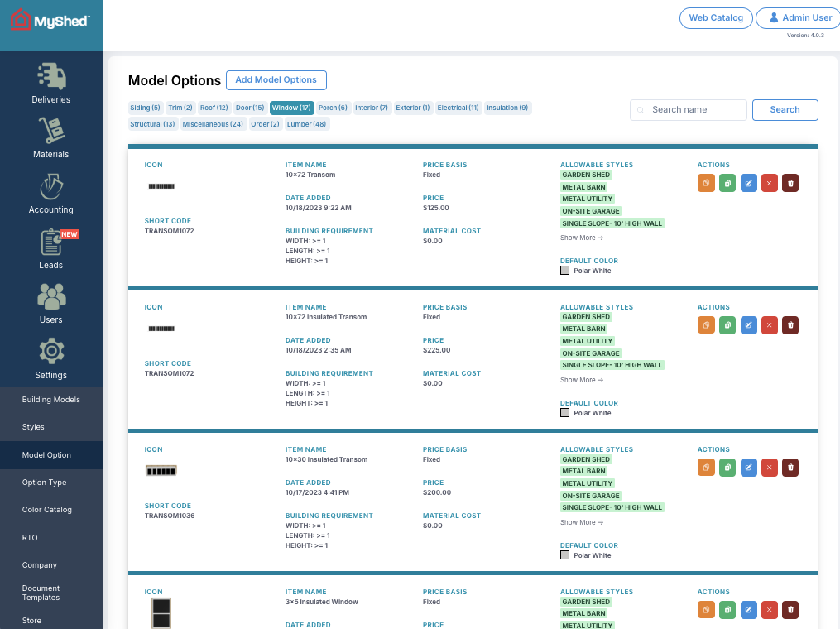The image size is (840, 629).
Task: Select the Materials icon in the sidebar
Action: pos(50,137)
